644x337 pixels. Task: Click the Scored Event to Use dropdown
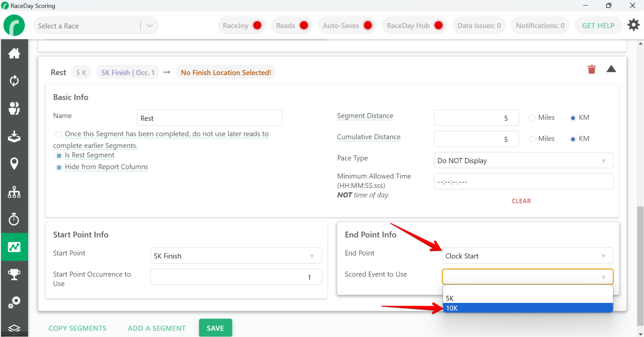[527, 277]
